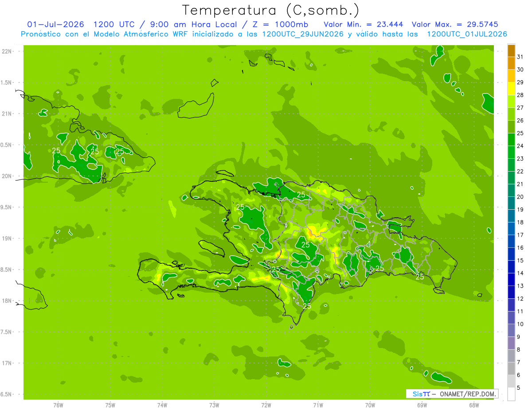
Task: Click the legend scale label "20"
Action: [x=520, y=197]
